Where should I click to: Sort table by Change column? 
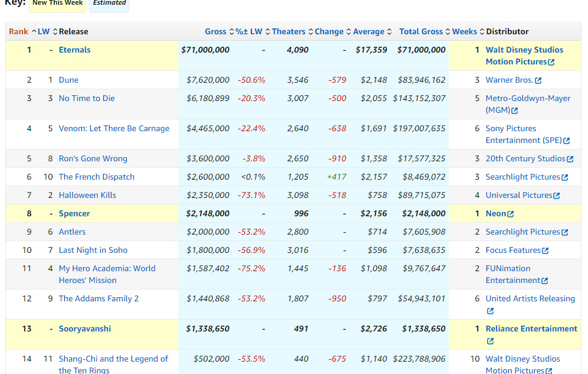(x=333, y=31)
